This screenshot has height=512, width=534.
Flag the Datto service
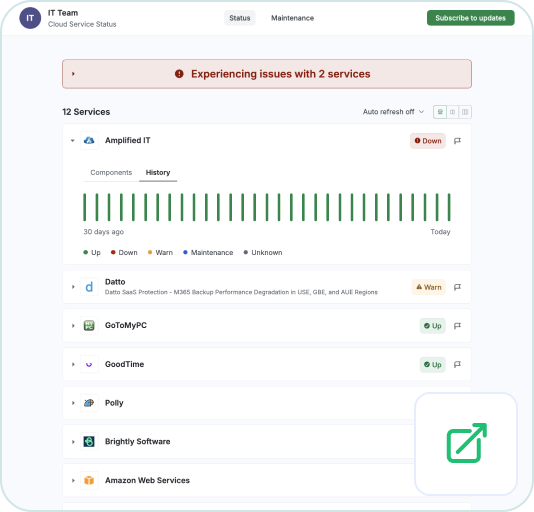click(457, 287)
